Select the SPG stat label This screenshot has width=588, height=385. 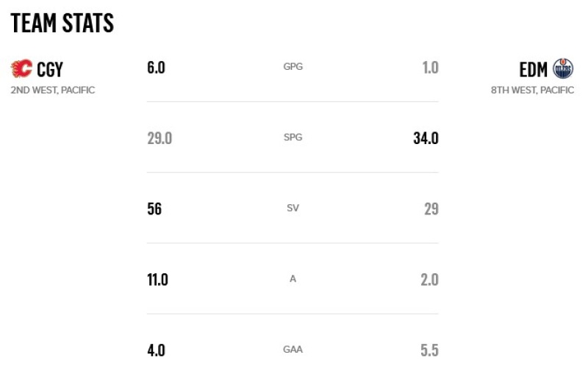pyautogui.click(x=293, y=137)
